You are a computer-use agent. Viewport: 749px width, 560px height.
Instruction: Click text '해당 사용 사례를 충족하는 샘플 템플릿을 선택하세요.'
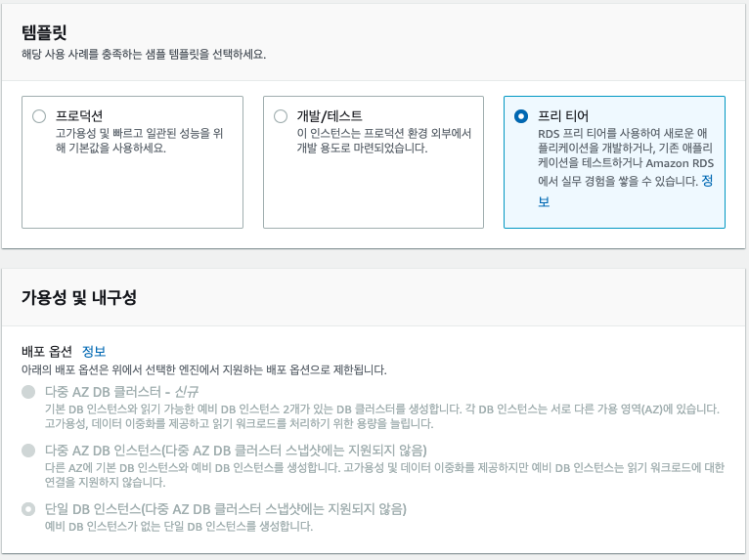144,55
